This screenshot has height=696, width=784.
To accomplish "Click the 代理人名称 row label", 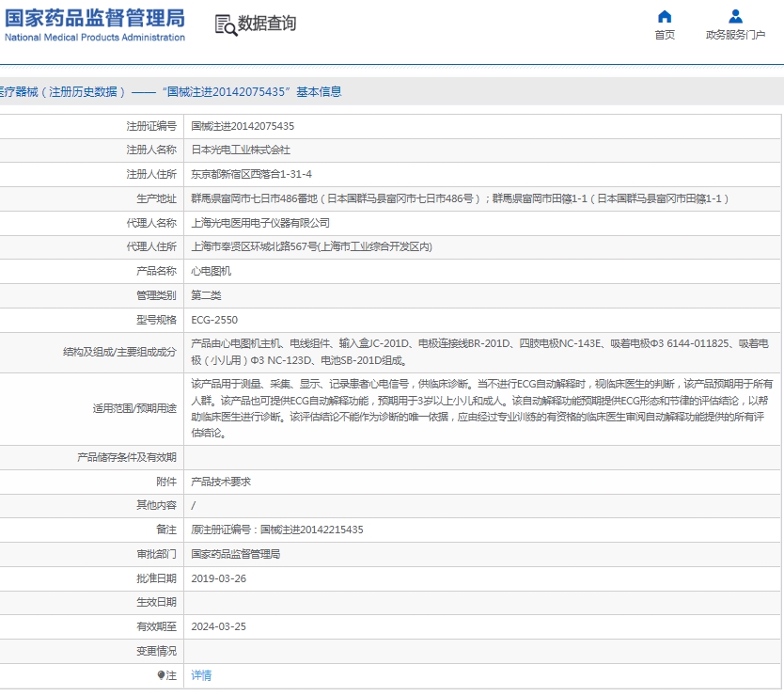I will pyautogui.click(x=151, y=223).
